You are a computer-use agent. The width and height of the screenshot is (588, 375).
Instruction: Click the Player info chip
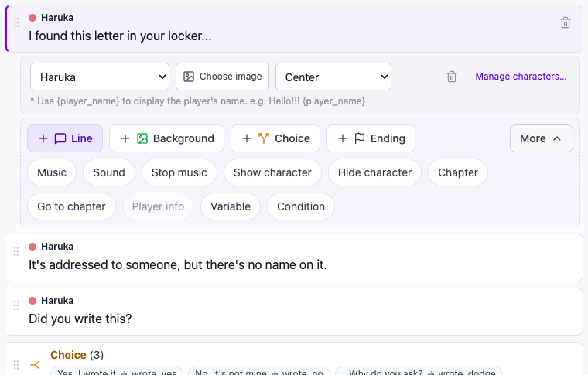point(158,206)
